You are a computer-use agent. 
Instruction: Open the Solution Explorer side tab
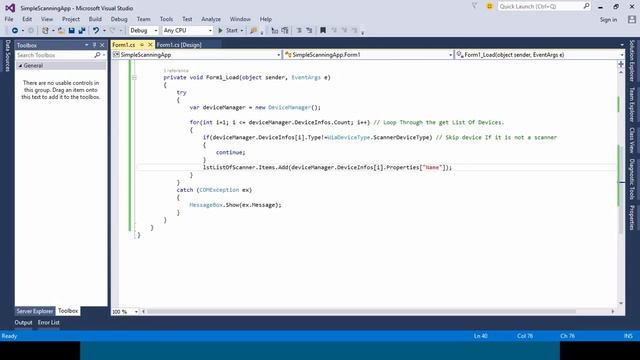point(632,60)
